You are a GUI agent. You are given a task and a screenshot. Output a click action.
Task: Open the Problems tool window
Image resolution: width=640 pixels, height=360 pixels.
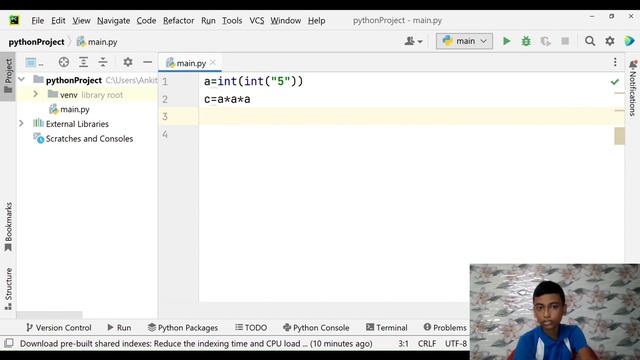(x=445, y=327)
